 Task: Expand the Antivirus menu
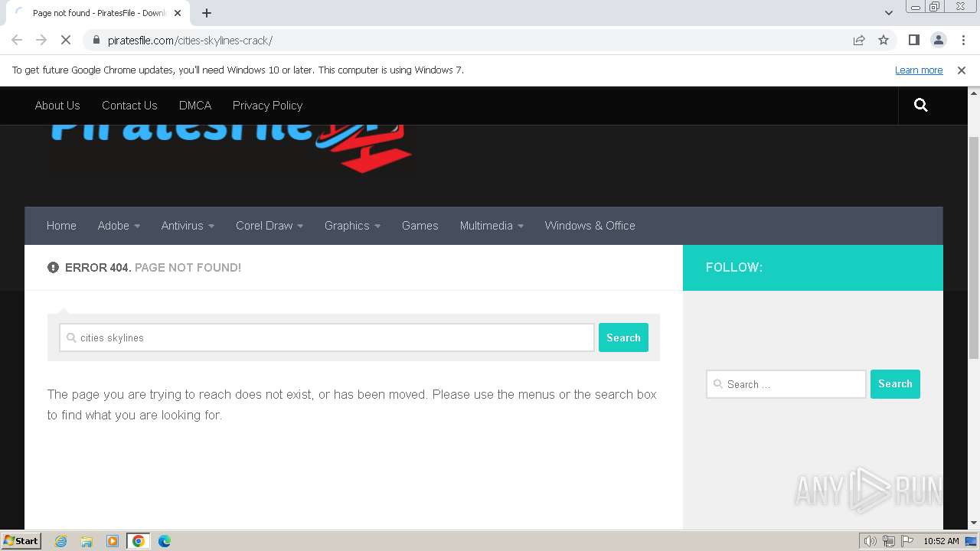[x=188, y=226]
